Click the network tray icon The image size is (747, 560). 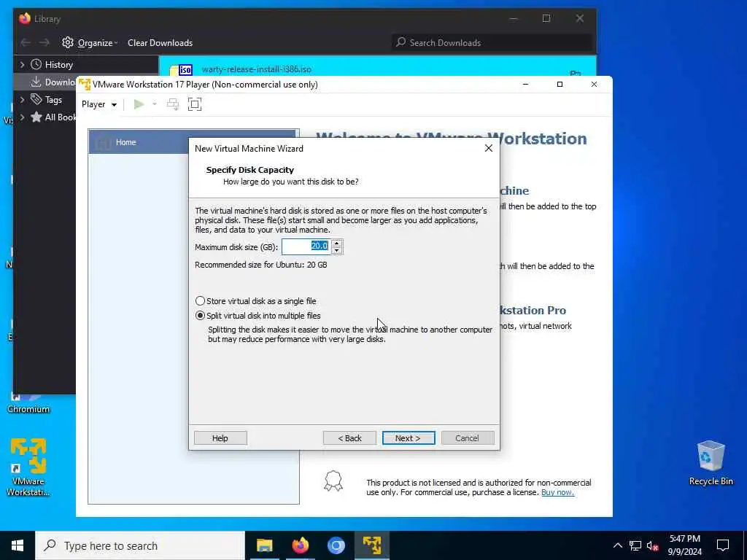point(635,545)
